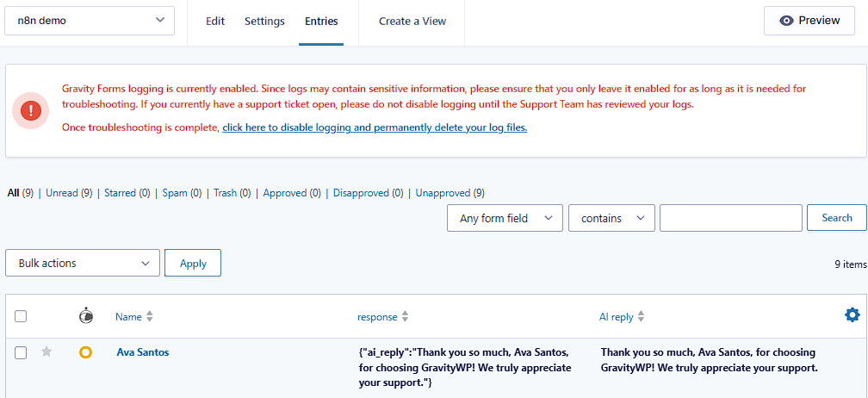
Task: Click the Name column sort arrows
Action: pos(149,317)
